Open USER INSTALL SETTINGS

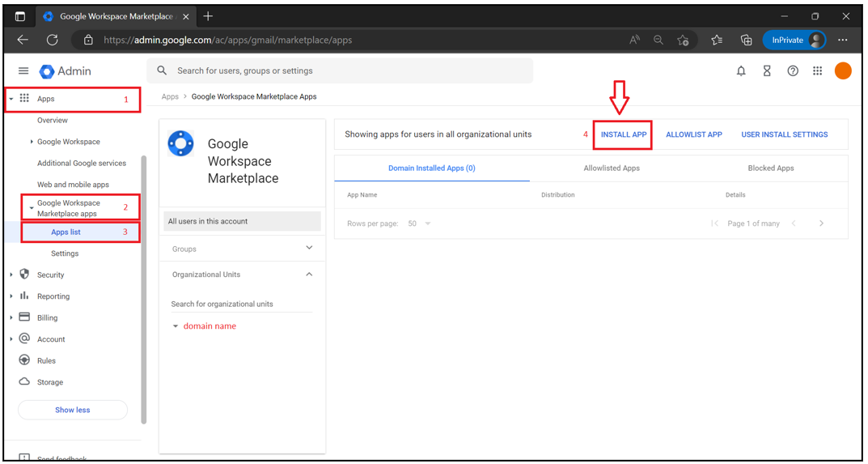pos(785,134)
